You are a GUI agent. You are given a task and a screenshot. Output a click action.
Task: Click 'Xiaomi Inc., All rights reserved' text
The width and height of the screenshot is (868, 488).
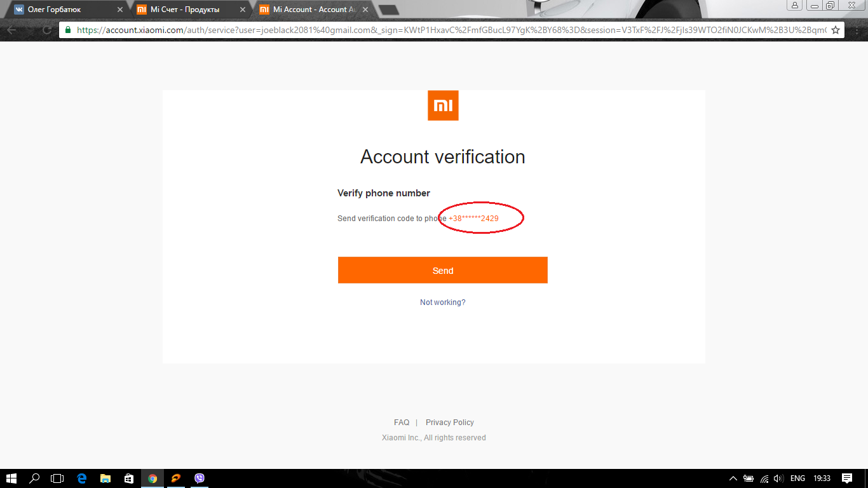tap(434, 438)
